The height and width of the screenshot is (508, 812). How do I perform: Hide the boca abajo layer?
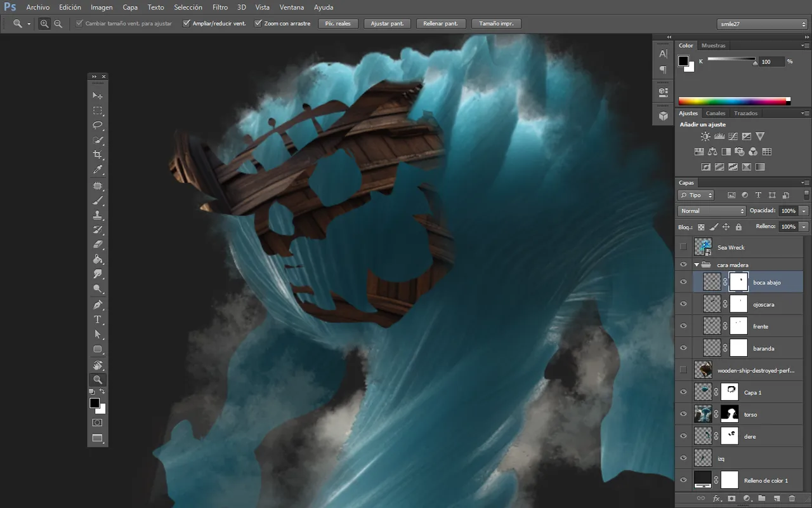pos(683,283)
